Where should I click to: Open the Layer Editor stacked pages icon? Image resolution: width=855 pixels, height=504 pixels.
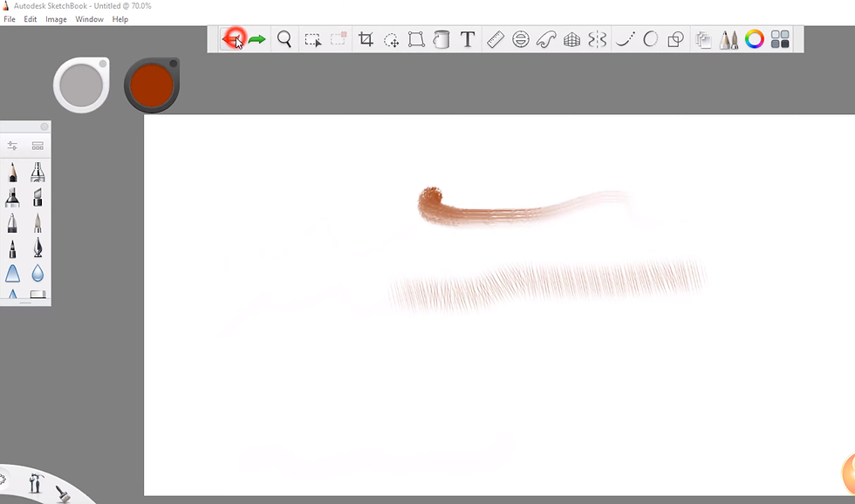pyautogui.click(x=703, y=40)
